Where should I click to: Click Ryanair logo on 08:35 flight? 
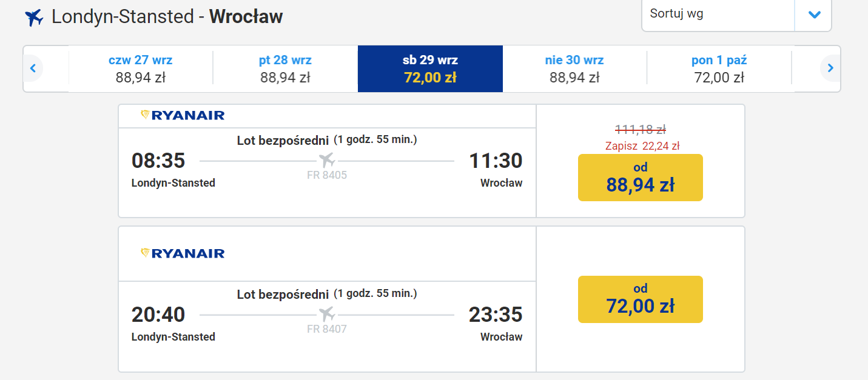point(183,115)
